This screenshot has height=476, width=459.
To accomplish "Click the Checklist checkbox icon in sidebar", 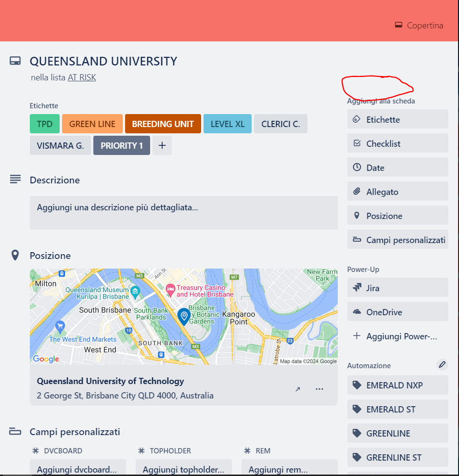I will 357,143.
